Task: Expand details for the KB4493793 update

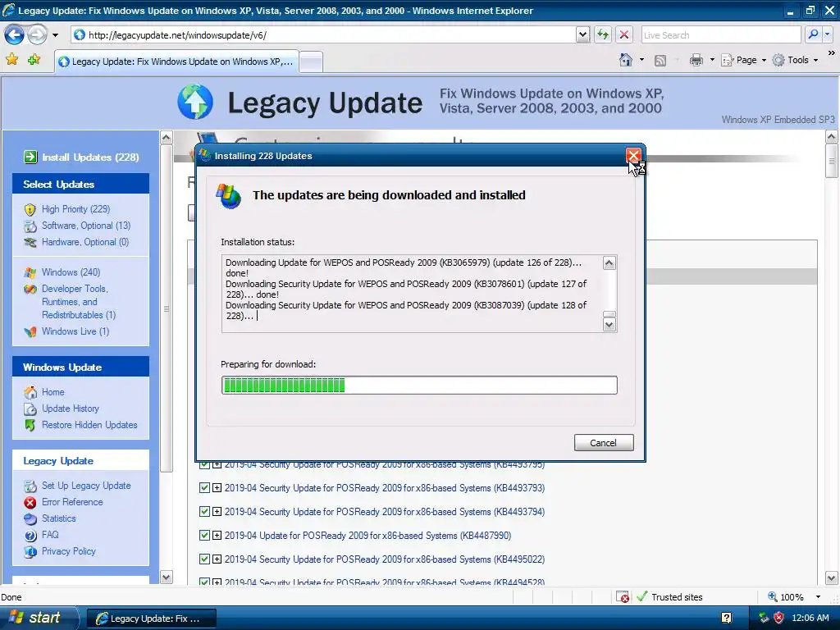Action: tap(217, 488)
